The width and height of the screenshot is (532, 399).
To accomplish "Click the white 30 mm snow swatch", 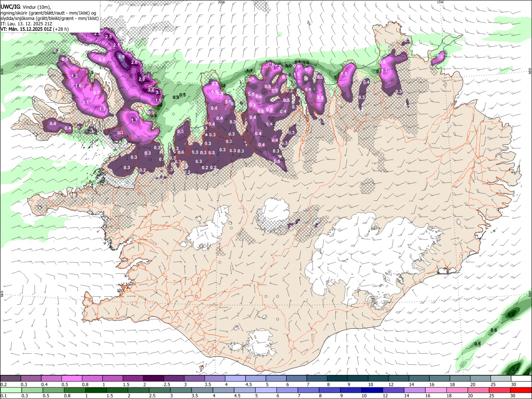I will coord(521,378).
